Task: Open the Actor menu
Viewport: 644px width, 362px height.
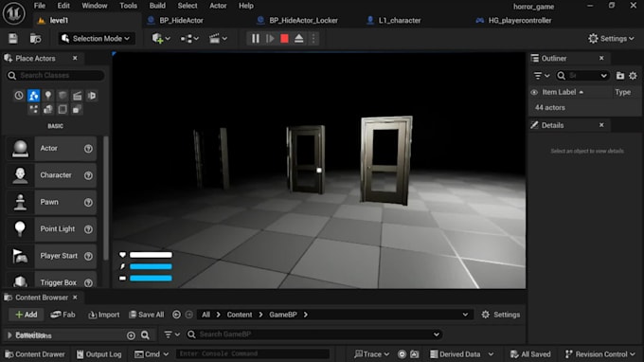Action: pos(218,6)
